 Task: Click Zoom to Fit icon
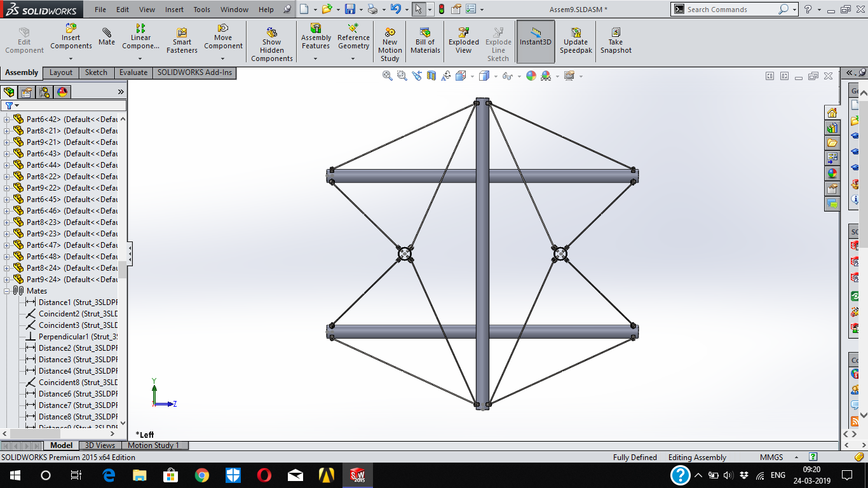coord(387,76)
